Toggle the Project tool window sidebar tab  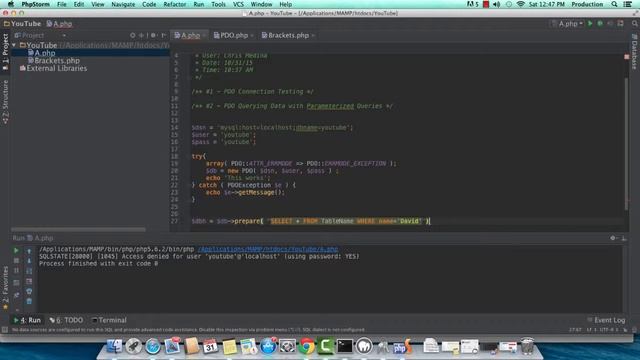[5, 52]
